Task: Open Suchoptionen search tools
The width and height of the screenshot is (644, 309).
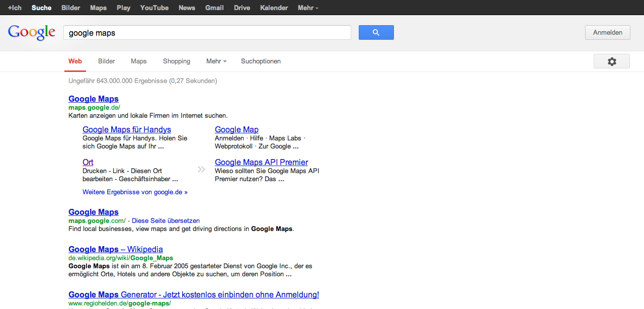Action: coord(261,61)
